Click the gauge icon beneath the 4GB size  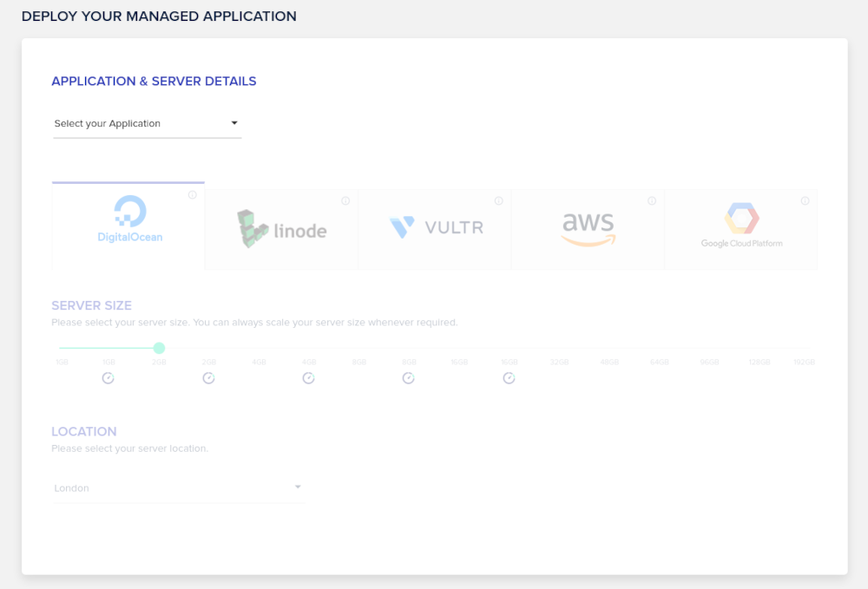point(308,378)
